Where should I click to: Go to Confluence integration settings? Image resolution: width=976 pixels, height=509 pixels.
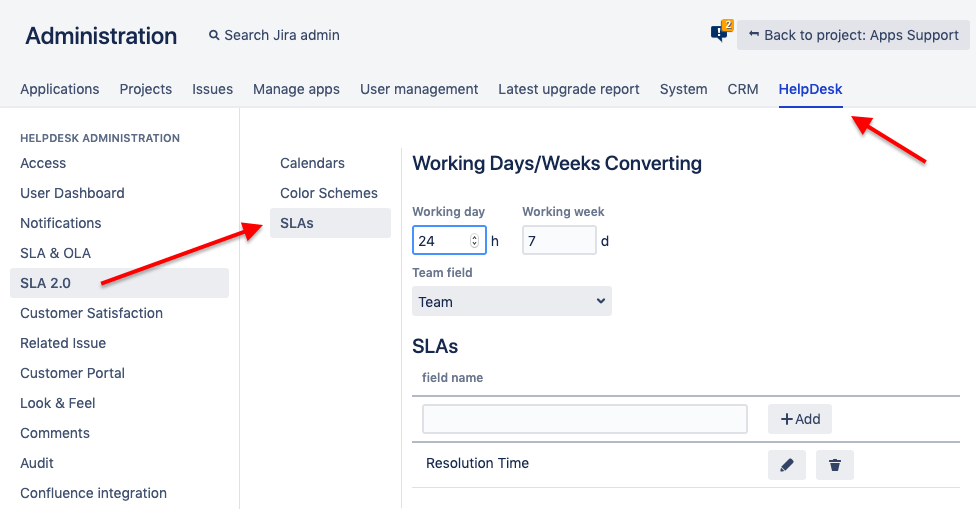coord(93,493)
